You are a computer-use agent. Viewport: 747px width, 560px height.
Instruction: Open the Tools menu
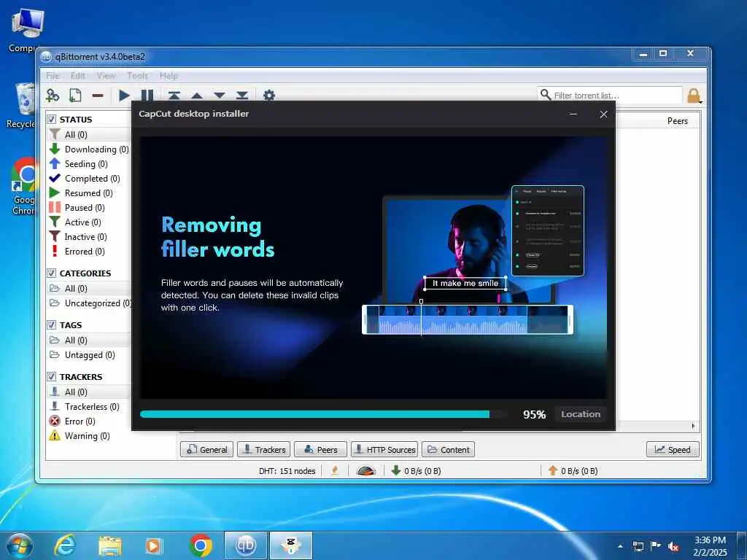[138, 76]
